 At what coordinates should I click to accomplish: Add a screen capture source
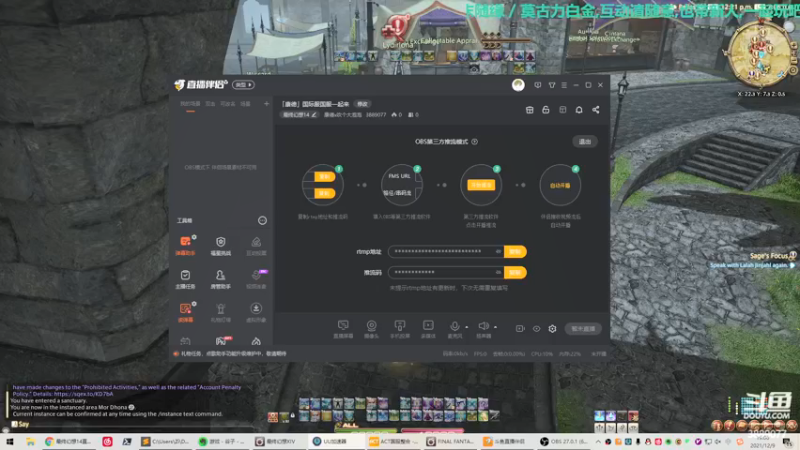(343, 329)
